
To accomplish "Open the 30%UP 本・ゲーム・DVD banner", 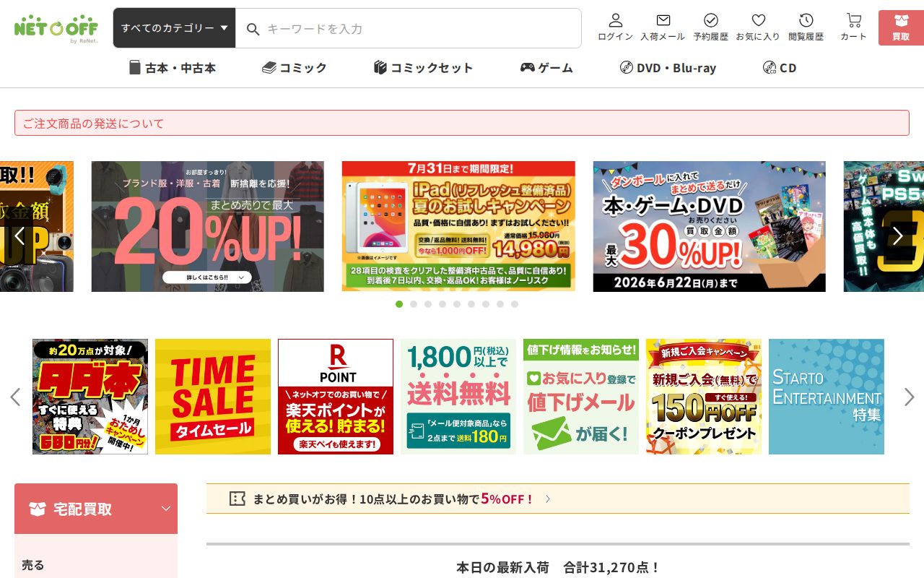I will pyautogui.click(x=709, y=226).
